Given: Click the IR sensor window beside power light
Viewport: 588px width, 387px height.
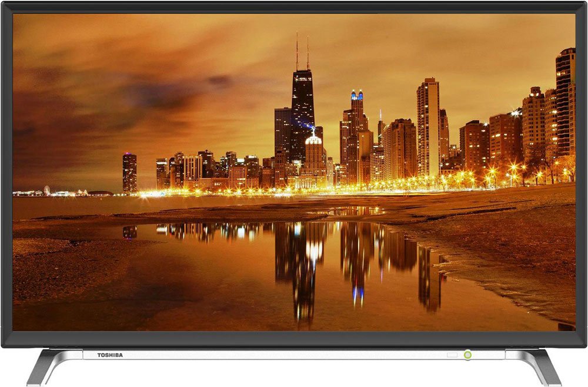Looking at the screenshot, I should pyautogui.click(x=452, y=355).
